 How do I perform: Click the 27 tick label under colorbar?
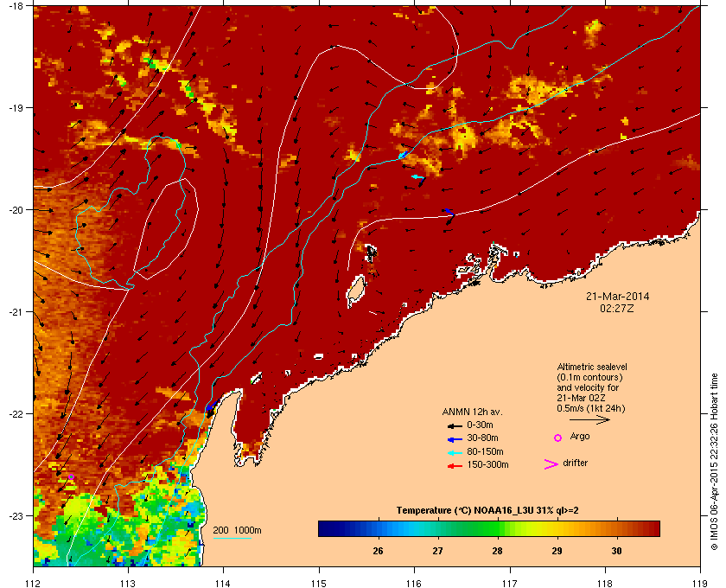(437, 551)
